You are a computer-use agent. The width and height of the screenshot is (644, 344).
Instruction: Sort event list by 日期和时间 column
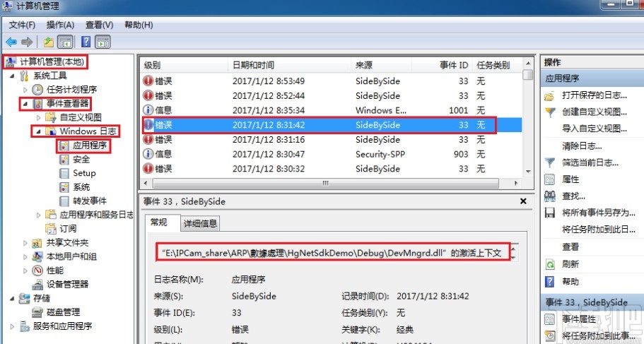[290, 65]
